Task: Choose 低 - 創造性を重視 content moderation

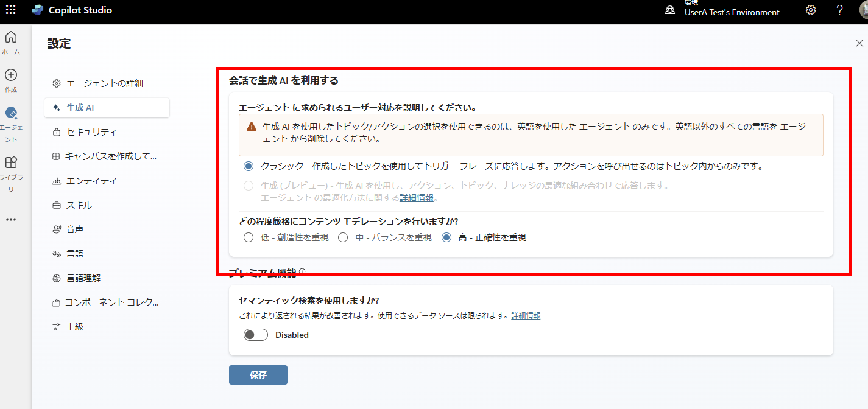Action: (249, 237)
